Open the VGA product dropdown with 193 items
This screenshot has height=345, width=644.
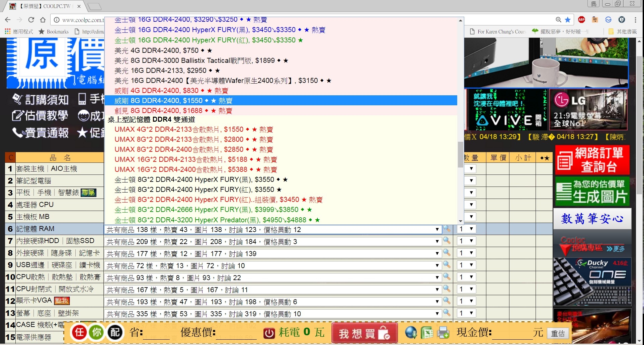coord(273,302)
